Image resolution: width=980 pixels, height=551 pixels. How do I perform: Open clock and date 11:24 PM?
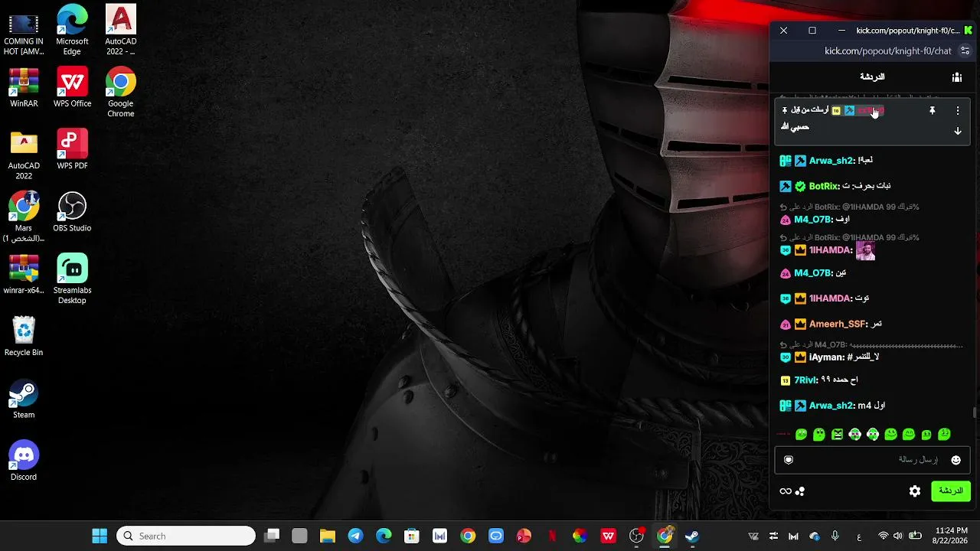pos(952,536)
